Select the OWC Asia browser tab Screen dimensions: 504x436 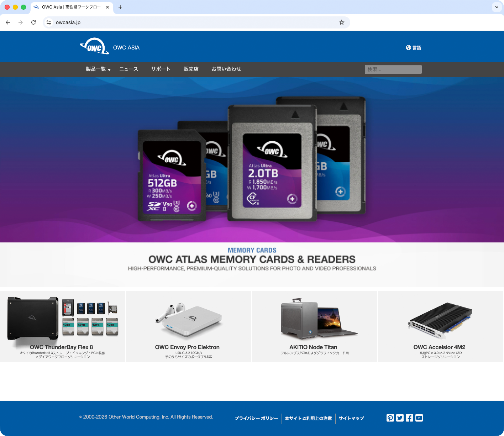click(71, 7)
